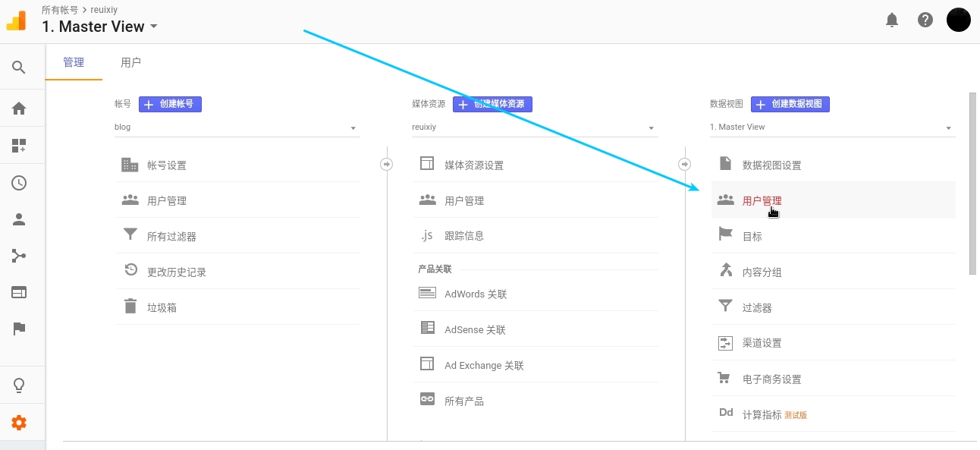This screenshot has height=450, width=980.
Task: Click the 计算指标 Dd icon
Action: [x=726, y=414]
